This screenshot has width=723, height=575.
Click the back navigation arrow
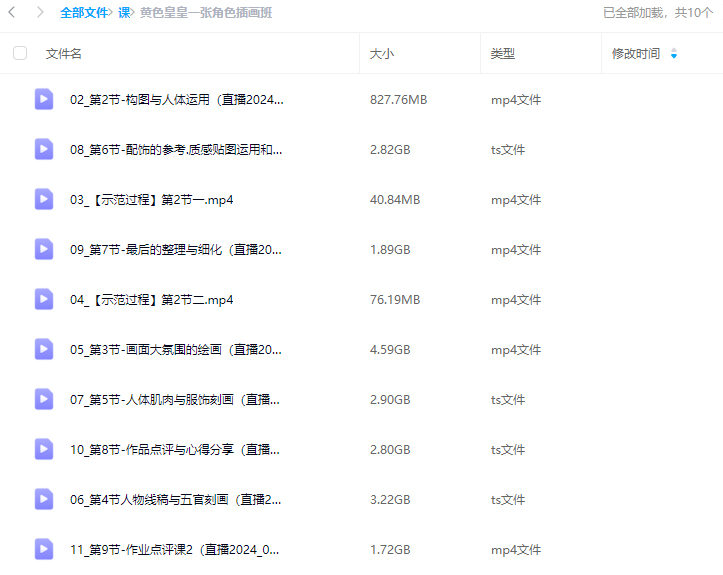[x=12, y=13]
